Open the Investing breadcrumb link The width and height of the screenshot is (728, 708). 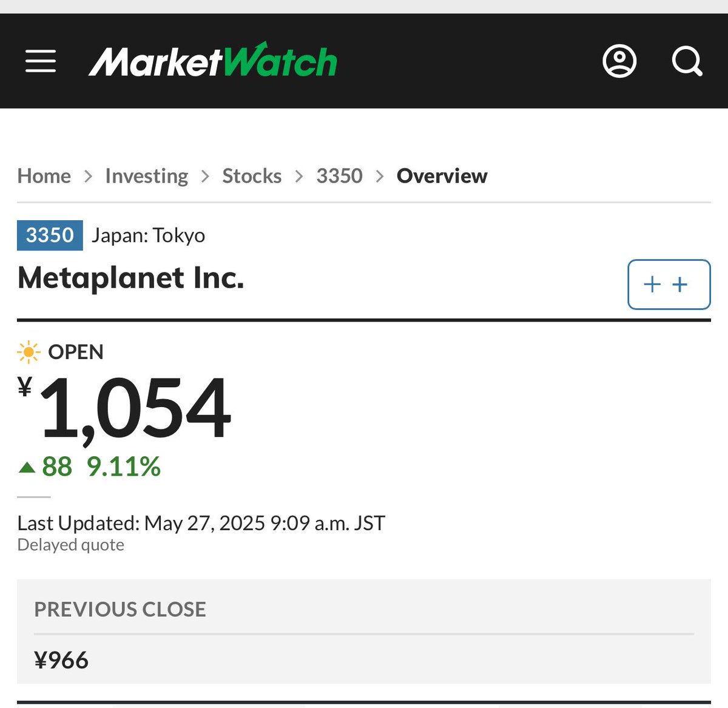point(146,176)
